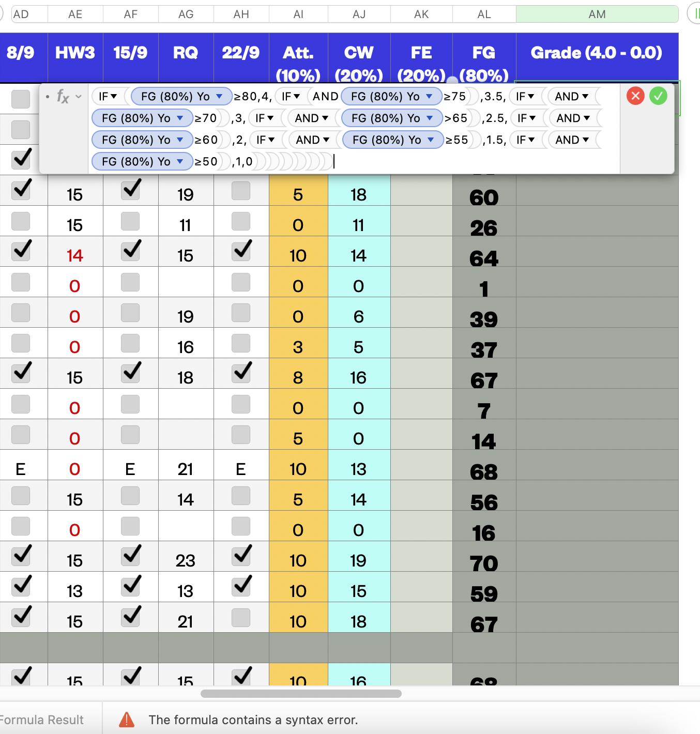Viewport: 700px width, 734px height.
Task: Click the fx function icon
Action: pos(63,96)
